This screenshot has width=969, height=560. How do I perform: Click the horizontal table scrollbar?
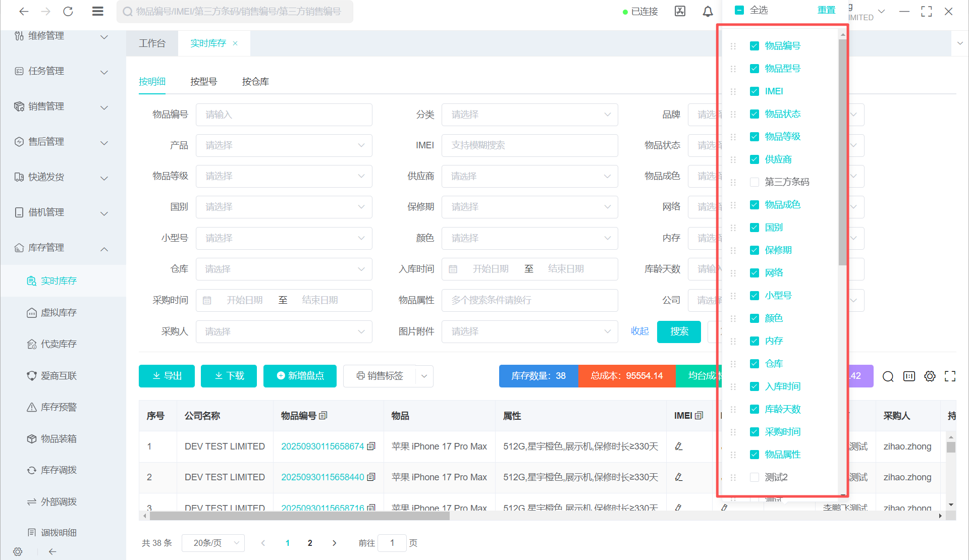(299, 516)
